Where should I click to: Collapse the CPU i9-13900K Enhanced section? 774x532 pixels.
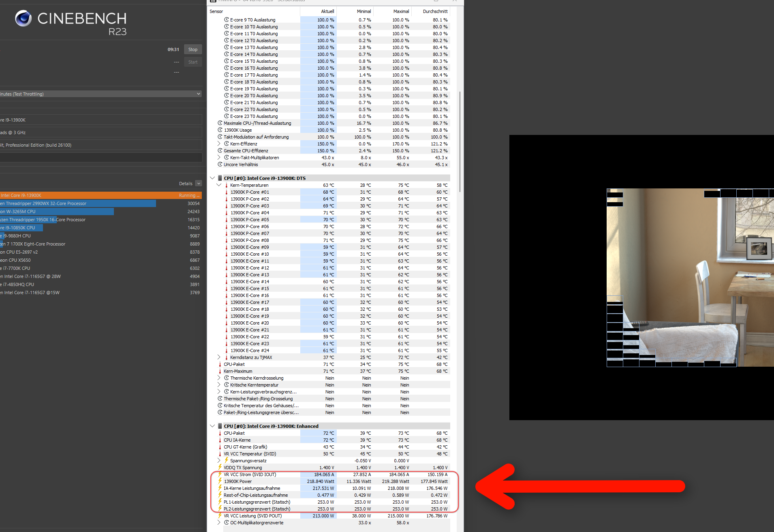(212, 426)
